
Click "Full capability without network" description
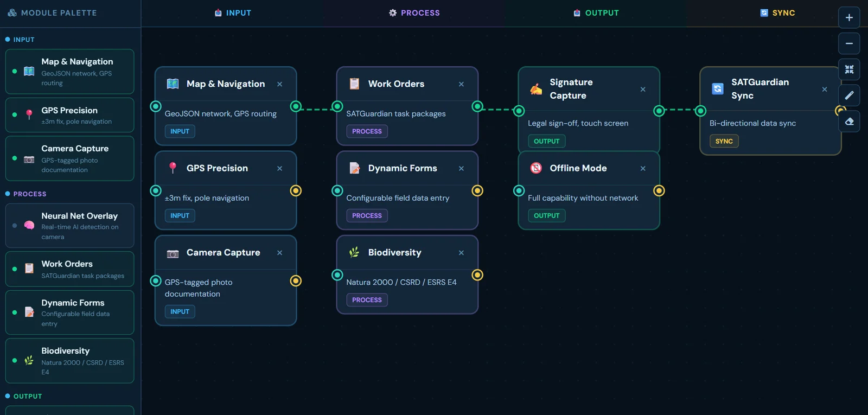click(583, 198)
